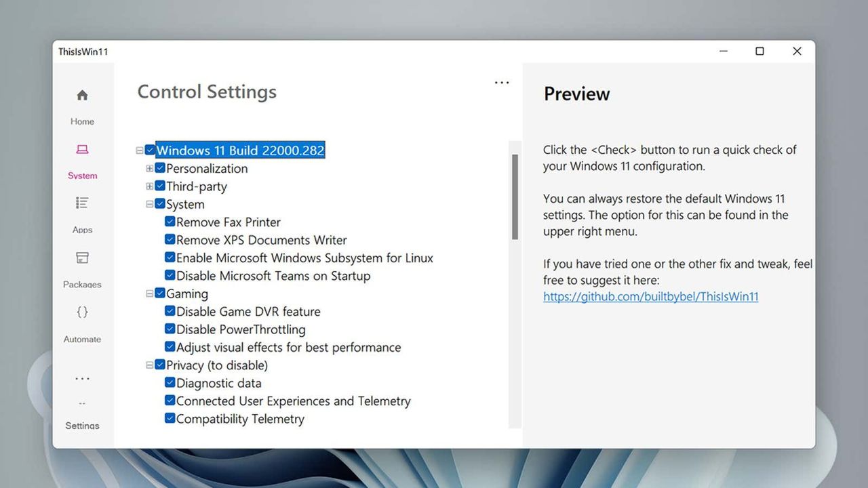Screen dimensions: 868x488
Task: Toggle the System group checkbox
Action: [160, 204]
